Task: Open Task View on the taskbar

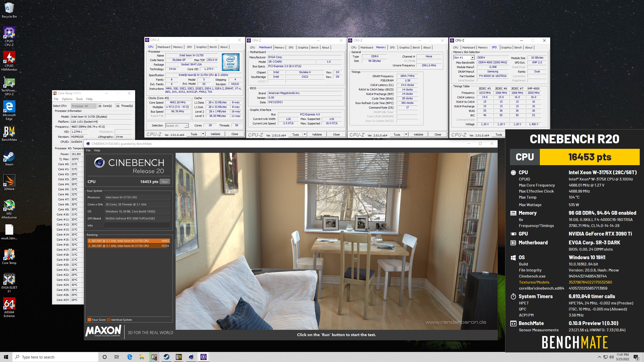Action: [x=117, y=357]
